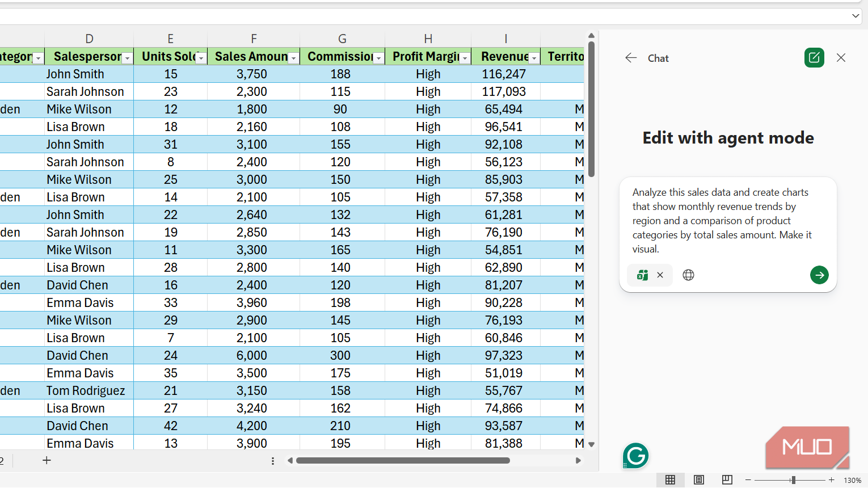
Task: Select column F header
Action: coord(254,39)
